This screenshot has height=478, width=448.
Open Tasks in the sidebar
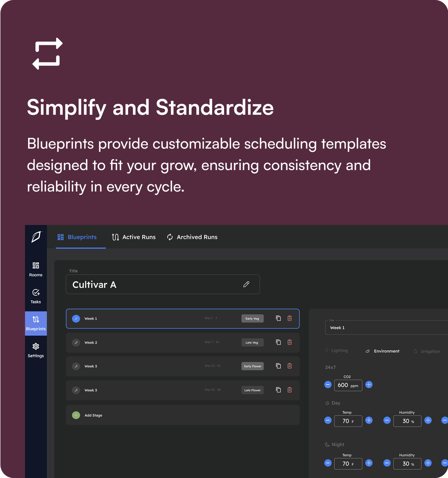coord(36,296)
